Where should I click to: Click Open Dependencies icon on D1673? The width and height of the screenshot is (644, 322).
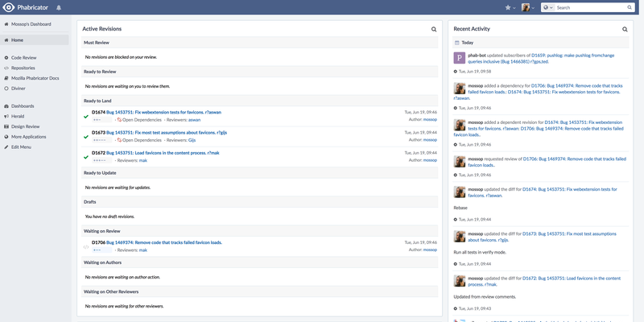pyautogui.click(x=119, y=140)
